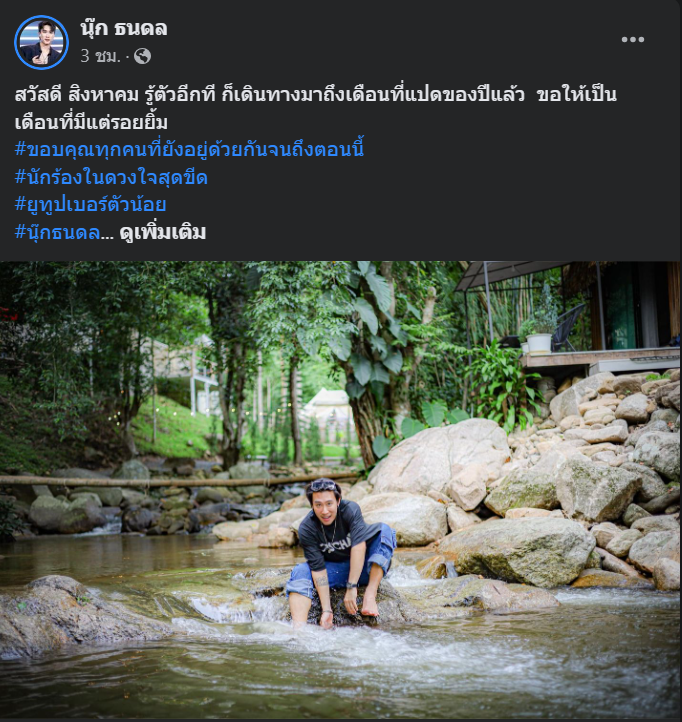This screenshot has height=722, width=682.
Task: Open the three-dot post options menu
Action: pos(632,40)
